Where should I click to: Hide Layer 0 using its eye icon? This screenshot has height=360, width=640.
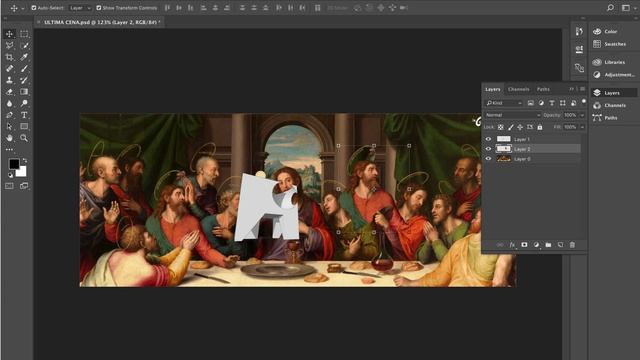488,159
